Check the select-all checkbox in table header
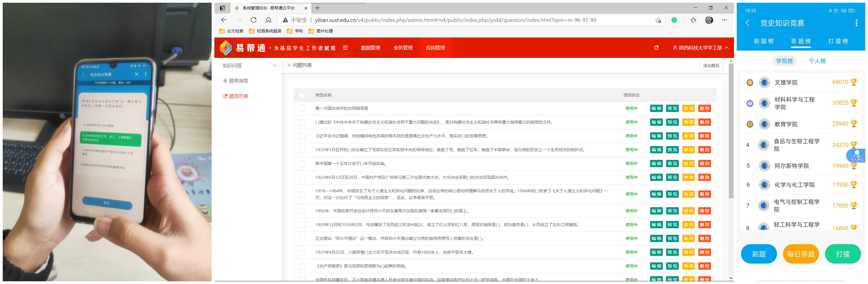868x284 pixels. [302, 95]
